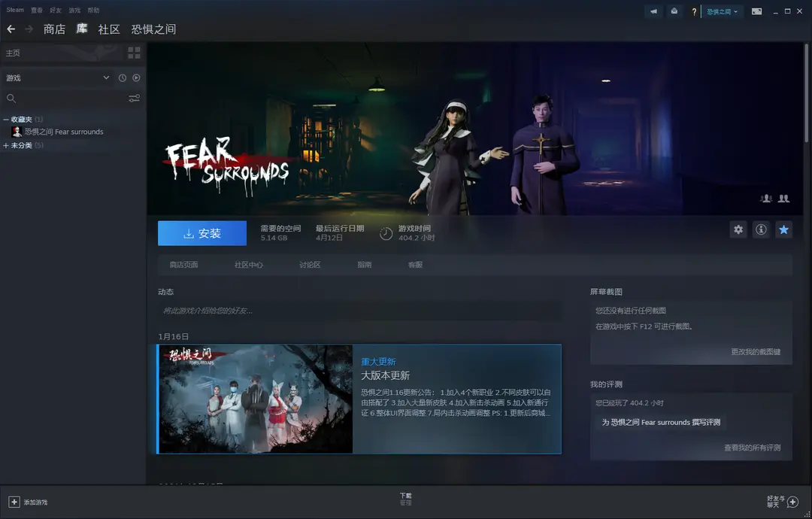Open the 查看 menu
Screen dimensions: 812x519
click(37, 11)
